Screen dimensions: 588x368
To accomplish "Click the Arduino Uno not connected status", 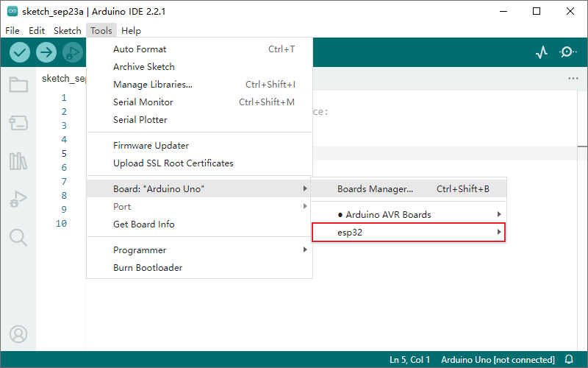I will (x=498, y=360).
